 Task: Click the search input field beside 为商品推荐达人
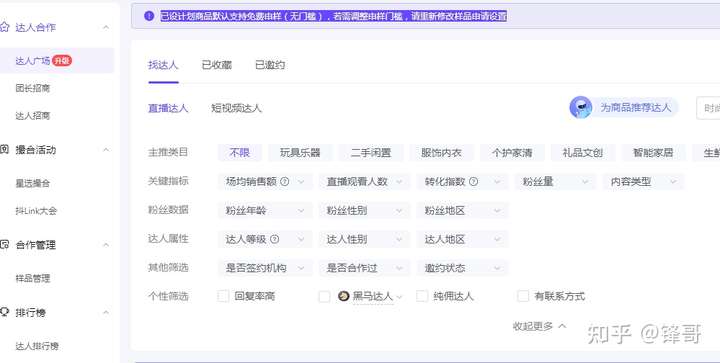pos(708,108)
